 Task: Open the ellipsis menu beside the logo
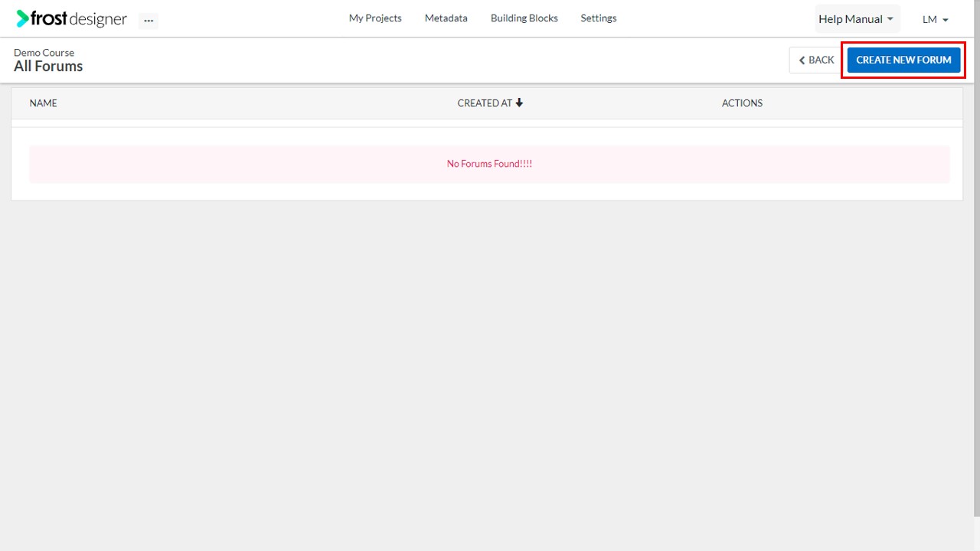[x=149, y=21]
